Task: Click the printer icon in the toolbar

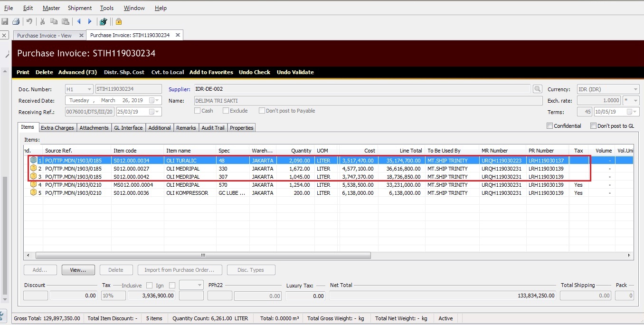Action: (16, 21)
